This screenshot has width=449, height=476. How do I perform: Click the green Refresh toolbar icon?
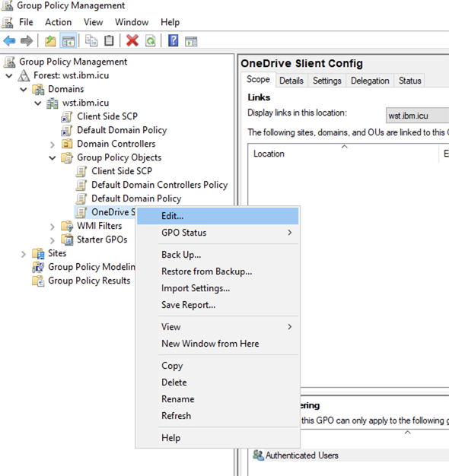[151, 40]
